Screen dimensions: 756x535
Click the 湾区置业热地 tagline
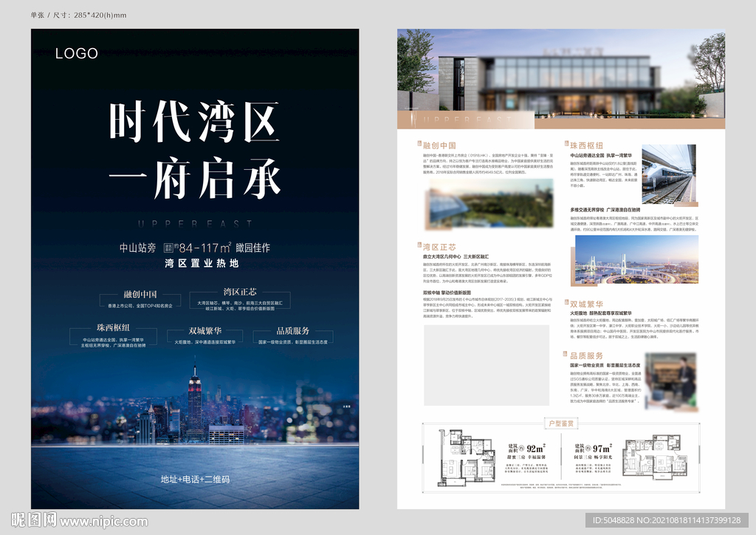pyautogui.click(x=195, y=264)
